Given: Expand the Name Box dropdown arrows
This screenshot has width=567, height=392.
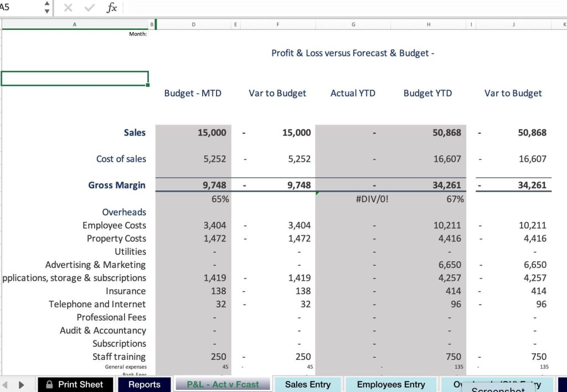Looking at the screenshot, I should tap(47, 8).
